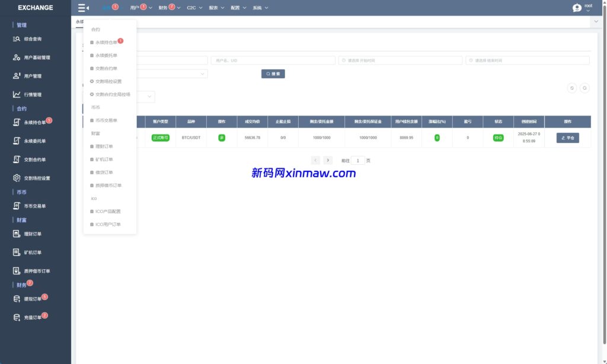Click the circular refresh icon above the table

coord(572,88)
